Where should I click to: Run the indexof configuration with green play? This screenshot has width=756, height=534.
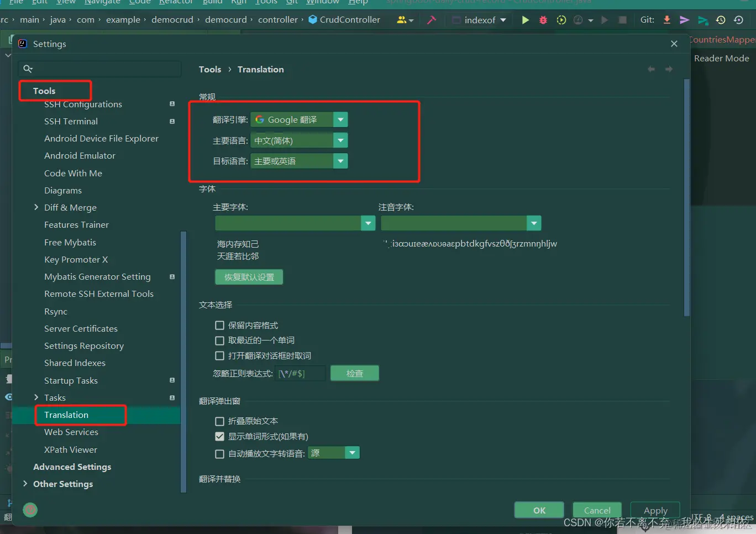point(525,20)
